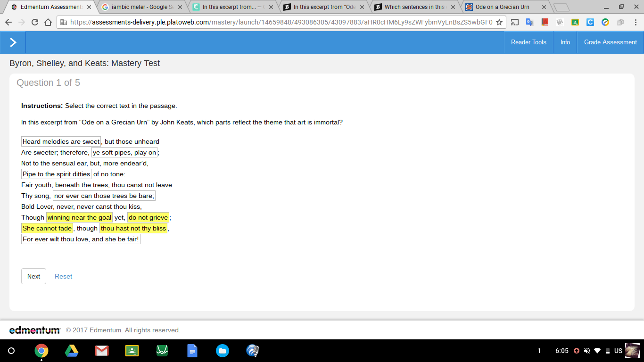Reload the page
Image resolution: width=644 pixels, height=362 pixels.
(x=35, y=22)
